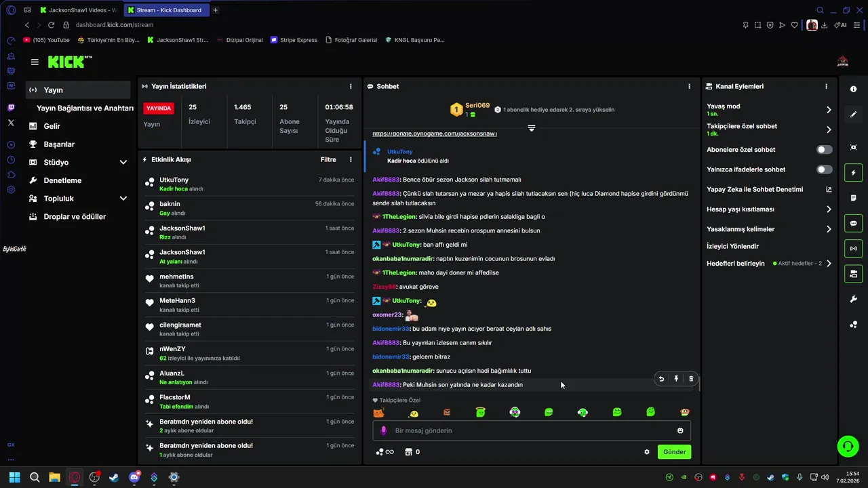This screenshot has width=868, height=488.
Task: Toggle the broadcast stats panel icon
Action: 853,249
